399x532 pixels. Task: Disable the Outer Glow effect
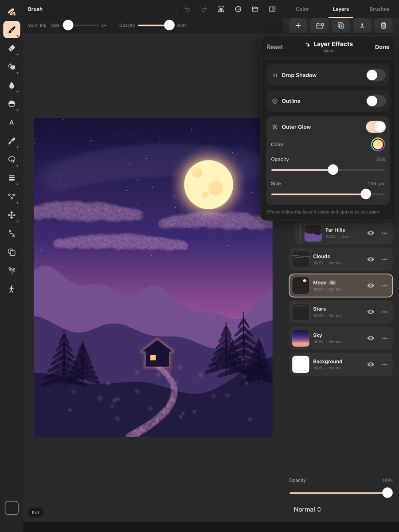(x=376, y=127)
